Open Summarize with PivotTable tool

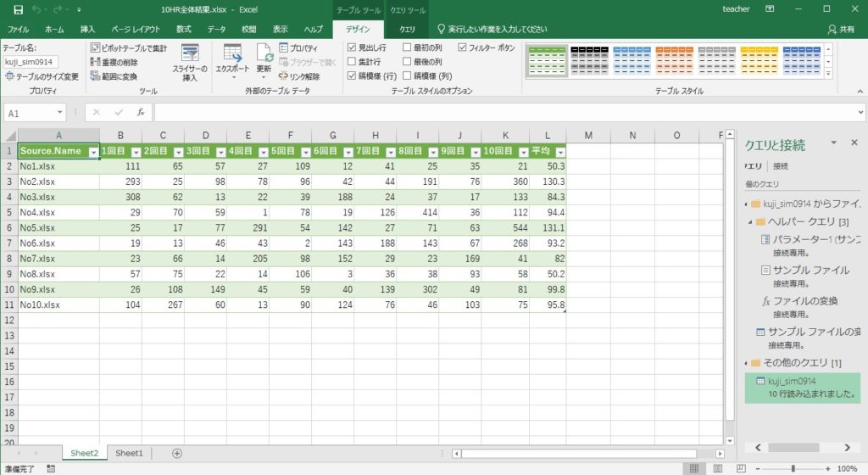129,48
